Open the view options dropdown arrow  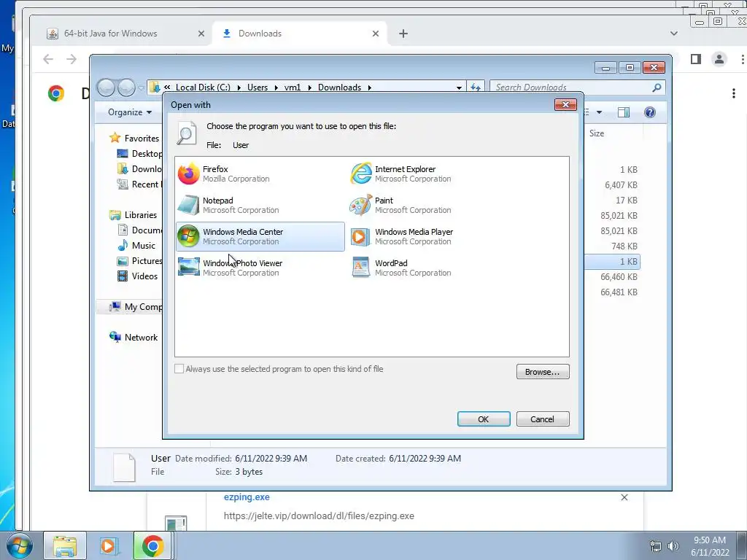click(x=600, y=112)
